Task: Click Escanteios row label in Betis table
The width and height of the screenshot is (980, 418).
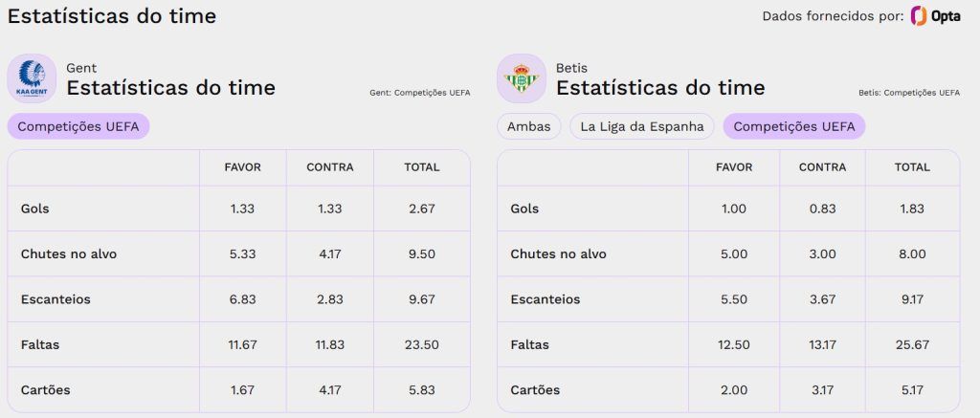Action: pyautogui.click(x=545, y=299)
